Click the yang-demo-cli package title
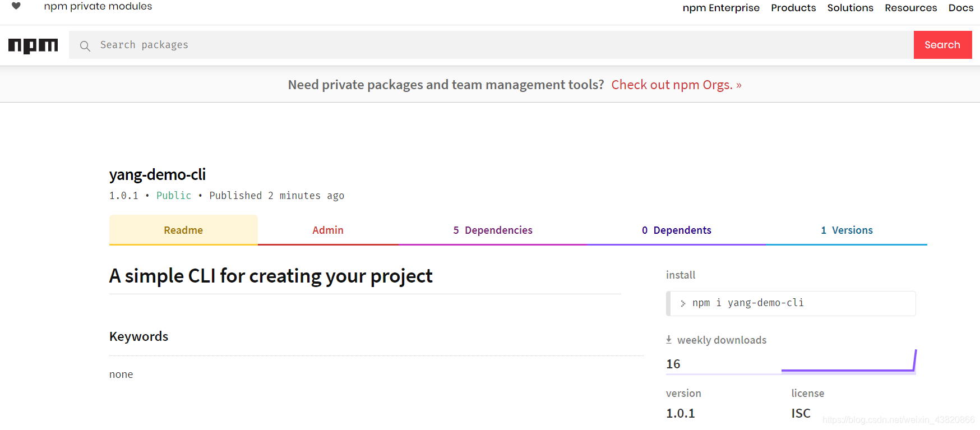The height and width of the screenshot is (430, 980). [x=158, y=174]
